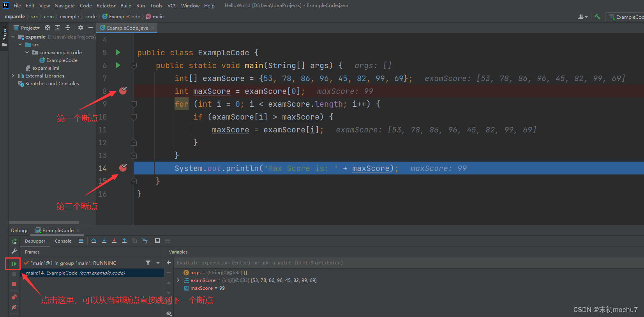Switch to the Console tab
This screenshot has width=644, height=317.
[x=63, y=241]
